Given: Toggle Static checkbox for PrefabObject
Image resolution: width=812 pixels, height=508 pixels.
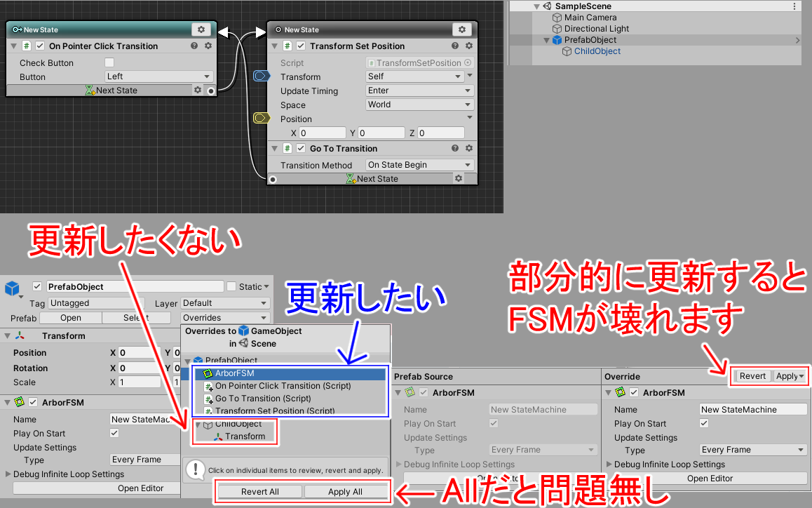Looking at the screenshot, I should (231, 286).
